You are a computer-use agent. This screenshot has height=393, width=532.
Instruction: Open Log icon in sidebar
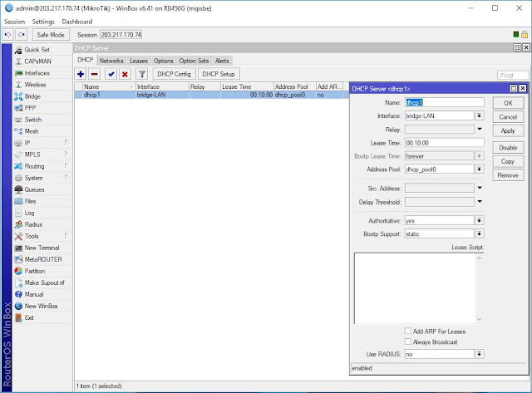pos(18,213)
